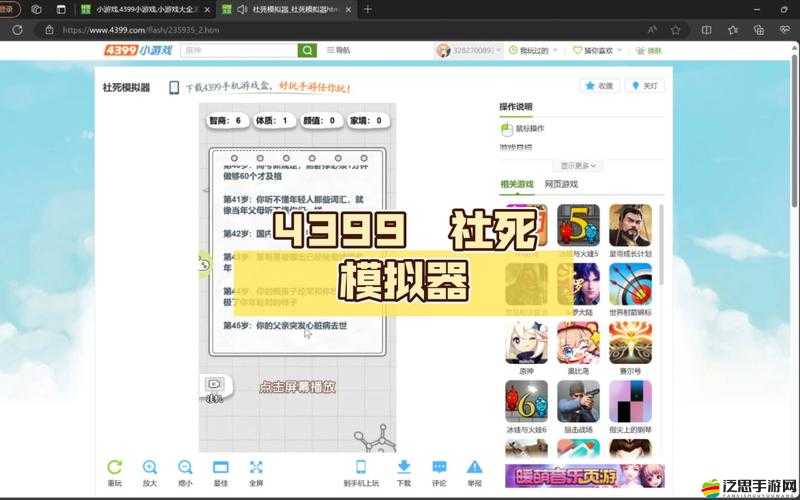800x500 pixels.
Task: Click the browser refresh icon
Action: point(17,30)
